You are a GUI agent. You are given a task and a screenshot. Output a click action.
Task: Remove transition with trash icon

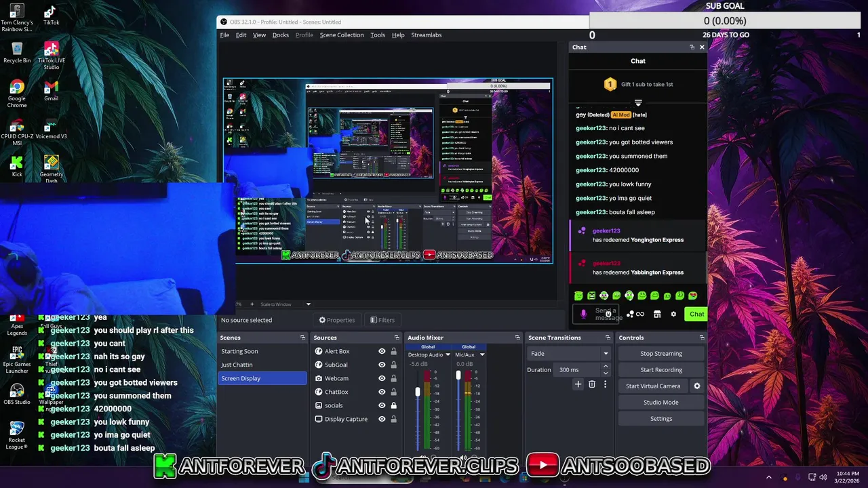(592, 384)
